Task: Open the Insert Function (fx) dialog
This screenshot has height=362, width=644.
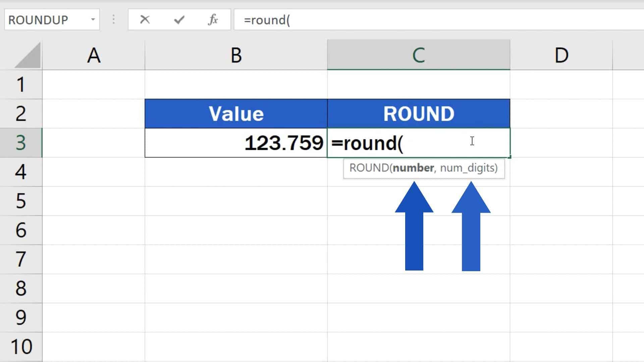Action: pos(212,20)
